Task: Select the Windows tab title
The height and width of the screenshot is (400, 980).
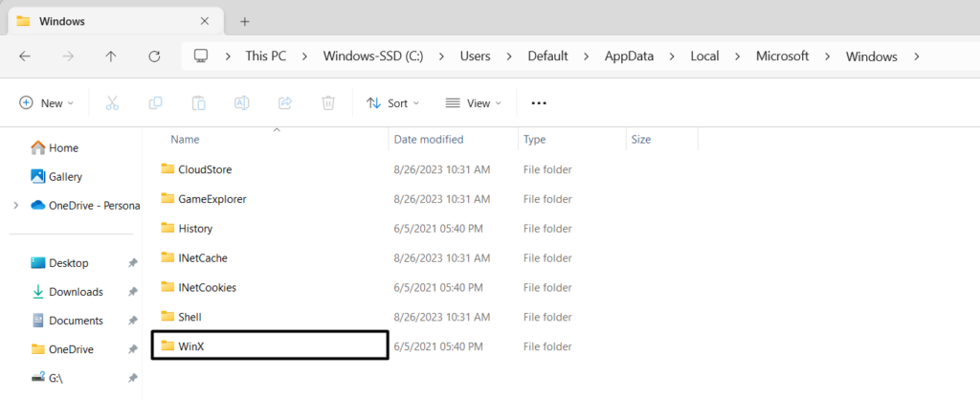Action: point(62,21)
